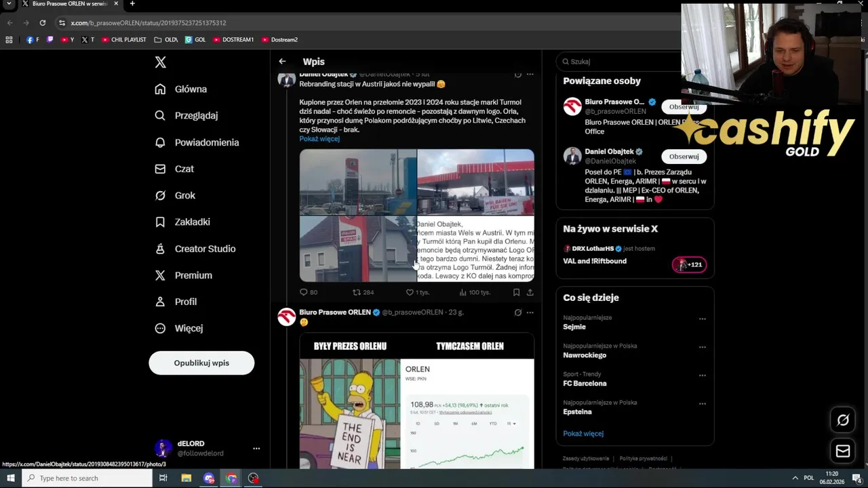Open dELORD account menu dots
This screenshot has width=868, height=488.
[256, 449]
